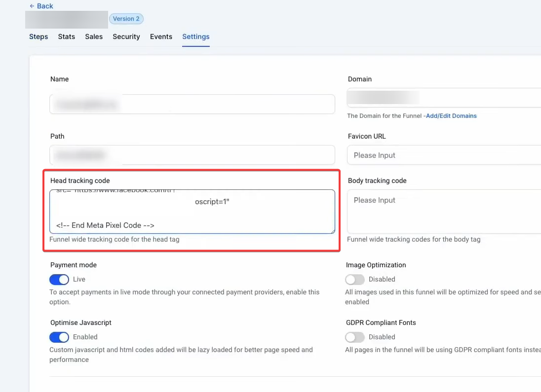Click the Head tracking code resize handle

(332, 231)
